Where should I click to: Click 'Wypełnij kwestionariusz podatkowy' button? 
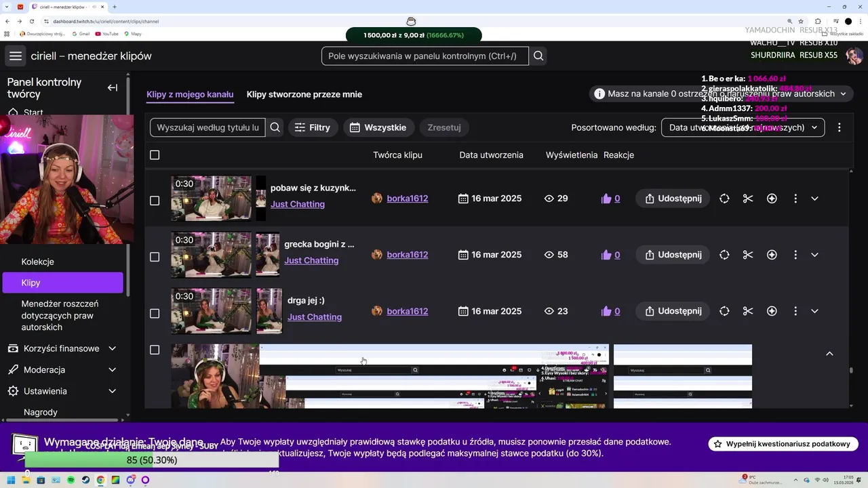[x=783, y=444]
